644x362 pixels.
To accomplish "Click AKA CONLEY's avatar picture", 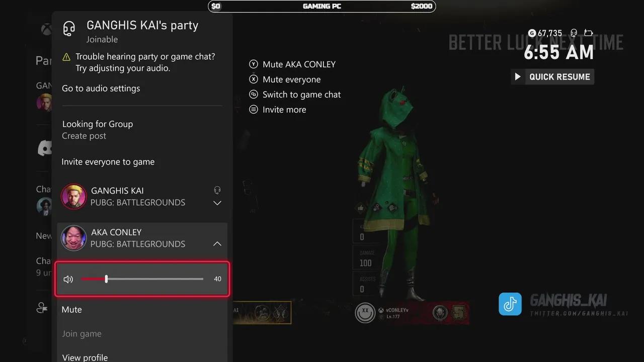I will click(x=73, y=238).
